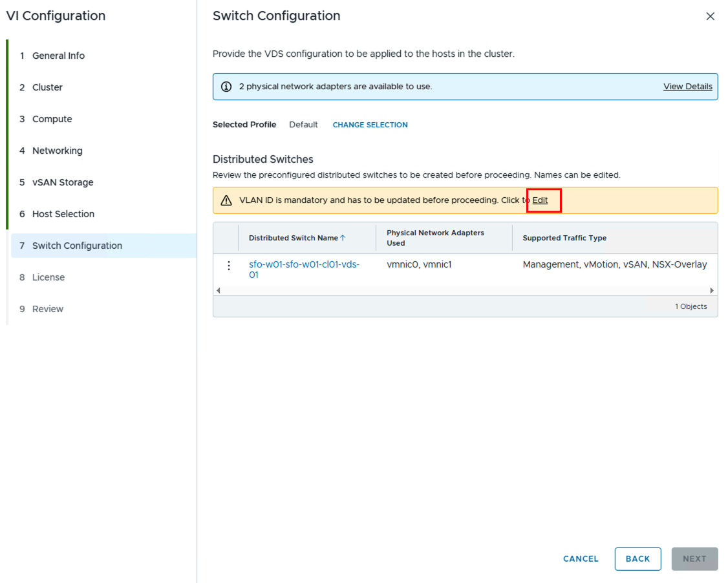Image resolution: width=728 pixels, height=583 pixels.
Task: Click the info icon in the network adapters banner
Action: point(226,87)
